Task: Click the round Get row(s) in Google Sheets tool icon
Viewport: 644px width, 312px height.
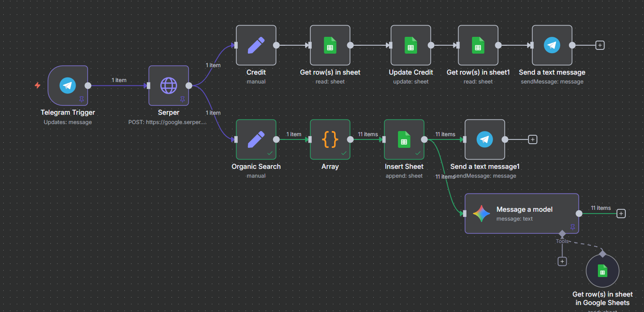Action: pos(602,270)
